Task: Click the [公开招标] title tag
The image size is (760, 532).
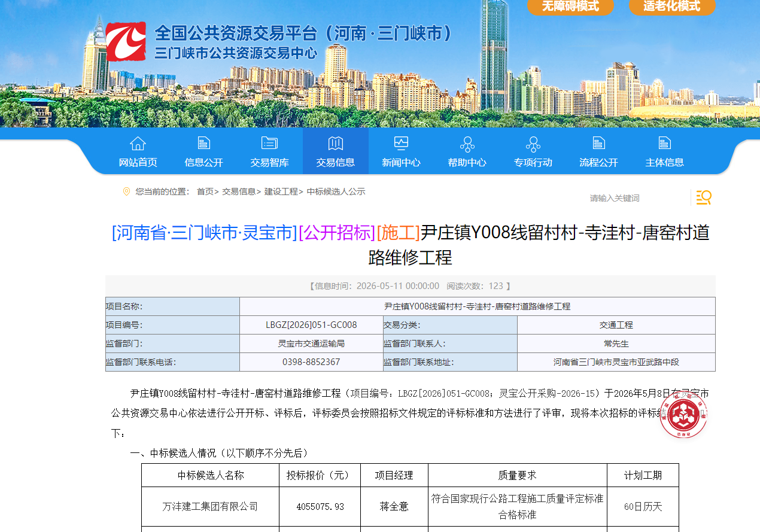Action: (x=337, y=232)
